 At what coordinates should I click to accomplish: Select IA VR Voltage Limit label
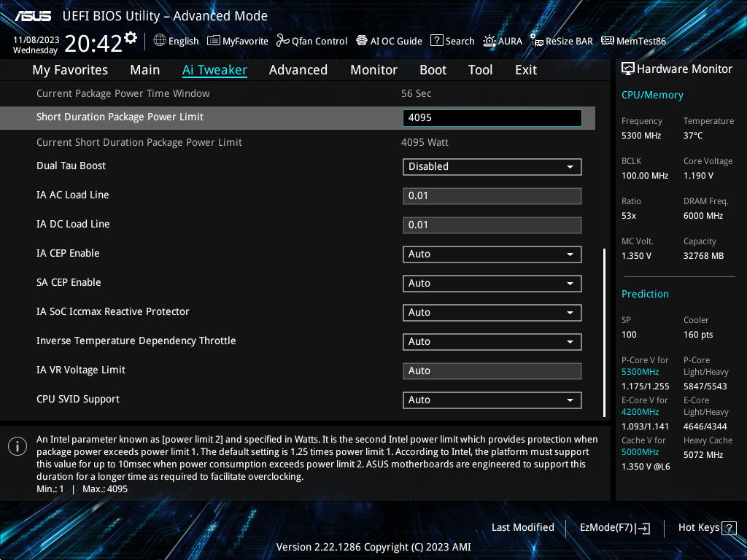coord(80,370)
